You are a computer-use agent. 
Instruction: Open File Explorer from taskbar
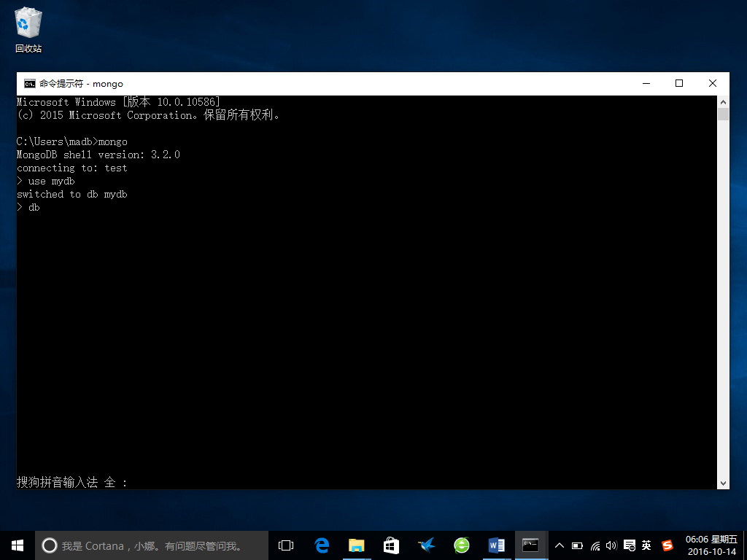coord(356,545)
